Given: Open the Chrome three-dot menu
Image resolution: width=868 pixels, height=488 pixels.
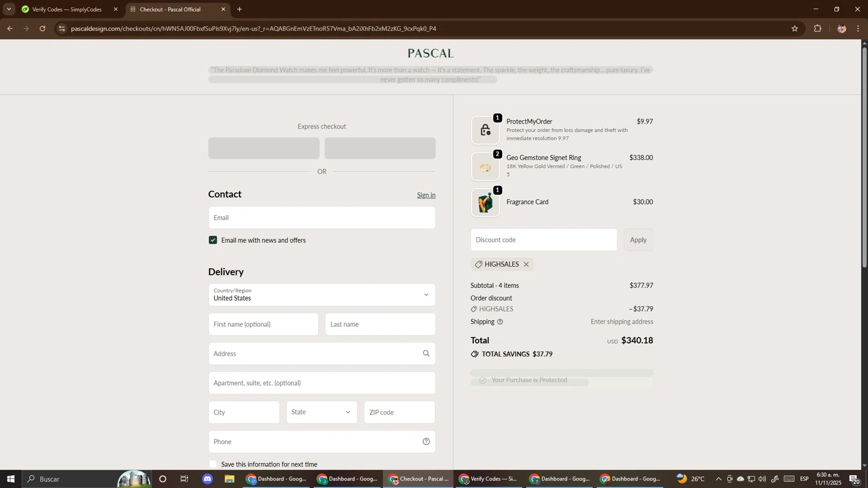Looking at the screenshot, I should pyautogui.click(x=859, y=28).
